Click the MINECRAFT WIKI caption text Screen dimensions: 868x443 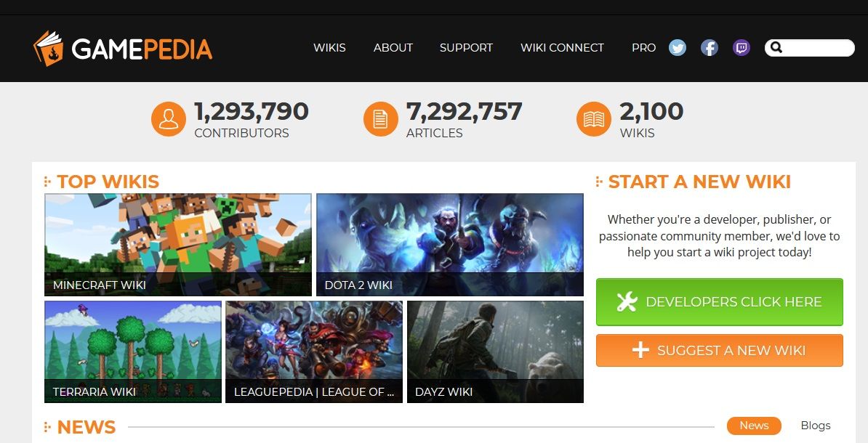pyautogui.click(x=100, y=285)
